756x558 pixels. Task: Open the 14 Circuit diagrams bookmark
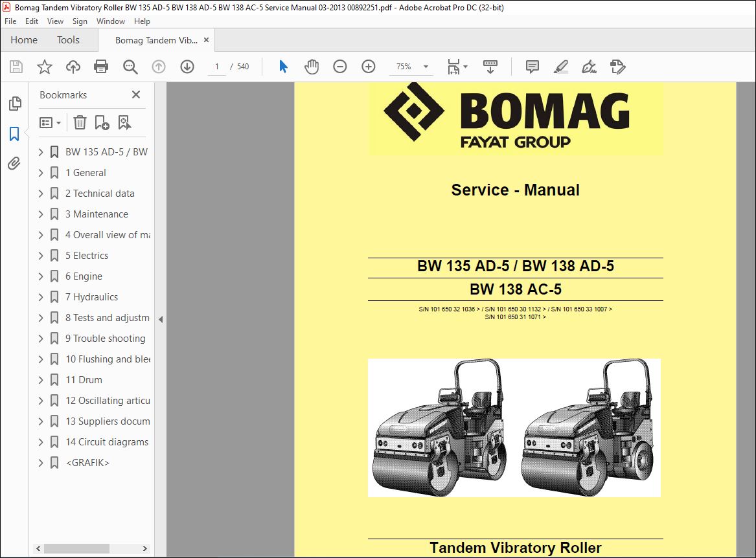click(107, 442)
